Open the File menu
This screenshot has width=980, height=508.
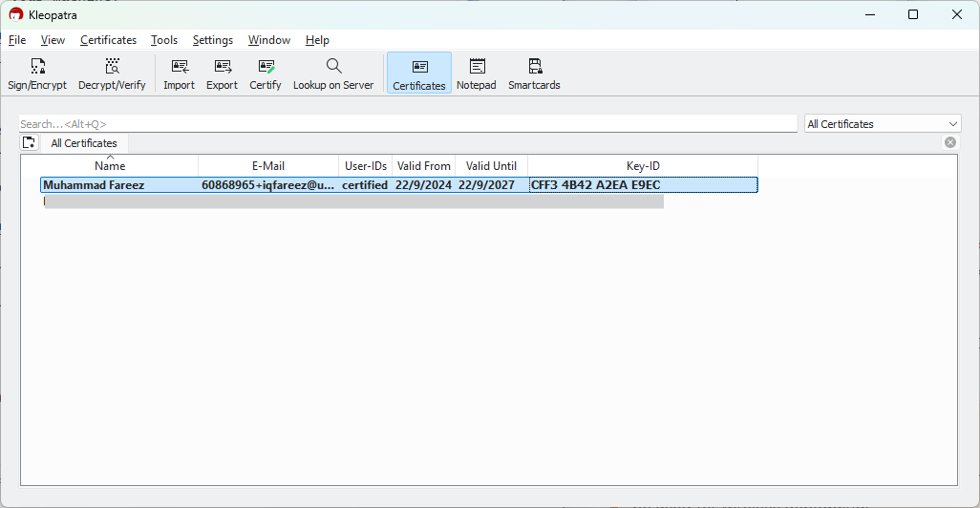click(17, 40)
